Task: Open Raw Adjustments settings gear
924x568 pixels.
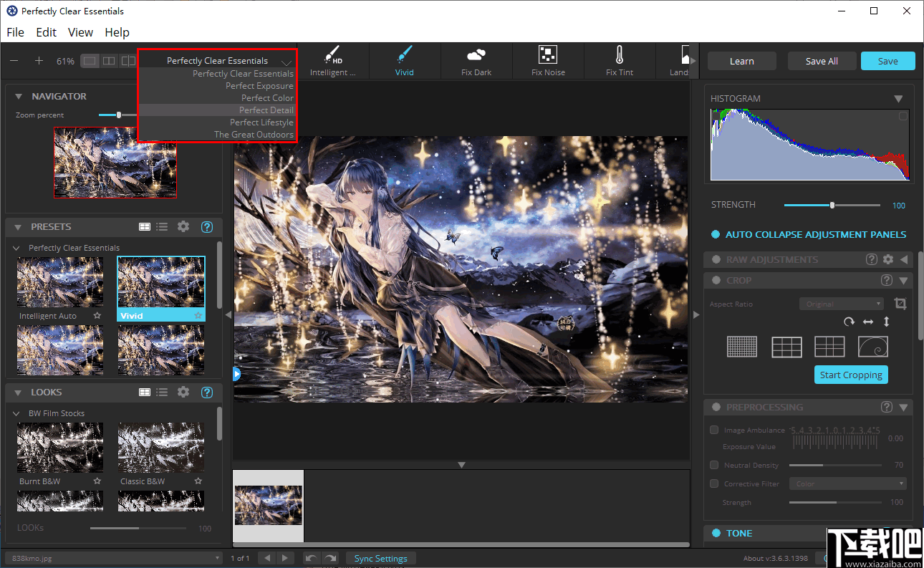Action: tap(888, 259)
